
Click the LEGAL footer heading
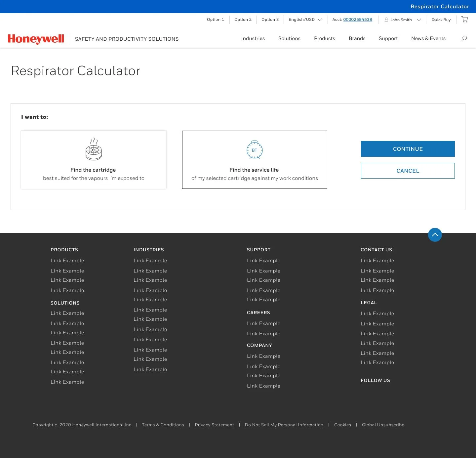click(369, 303)
